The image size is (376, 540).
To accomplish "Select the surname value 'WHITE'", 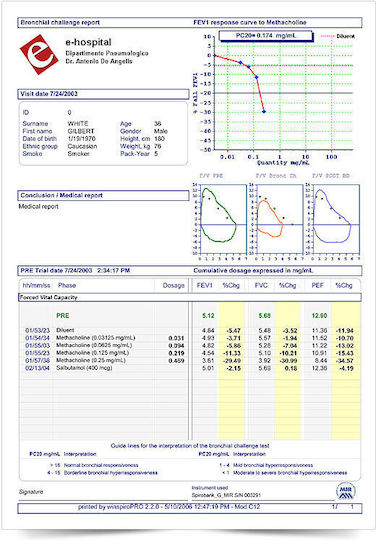I will point(78,124).
